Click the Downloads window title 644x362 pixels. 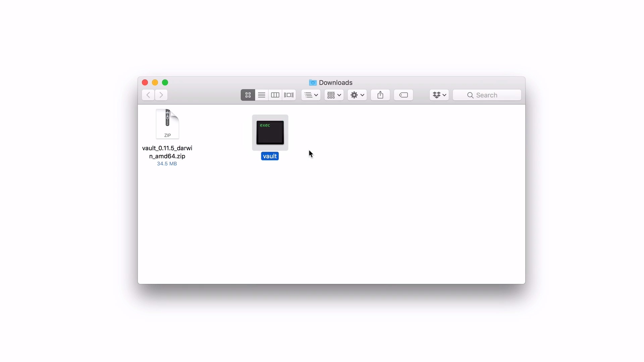coord(336,82)
